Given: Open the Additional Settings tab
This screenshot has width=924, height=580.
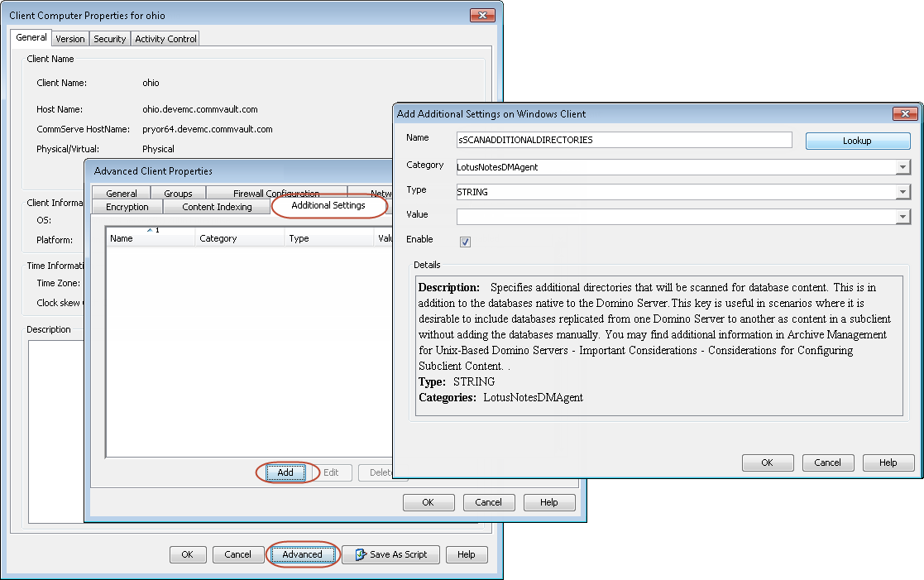Looking at the screenshot, I should click(x=328, y=205).
